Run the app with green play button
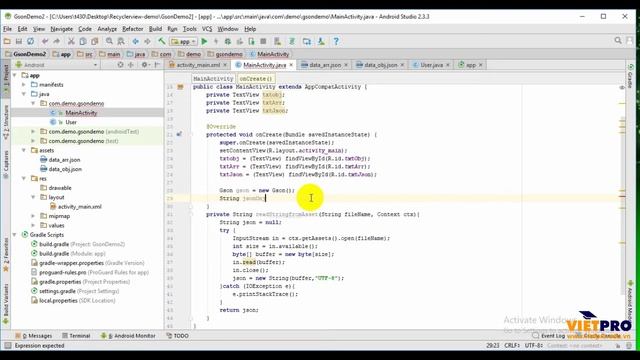The image size is (640, 360). click(204, 41)
